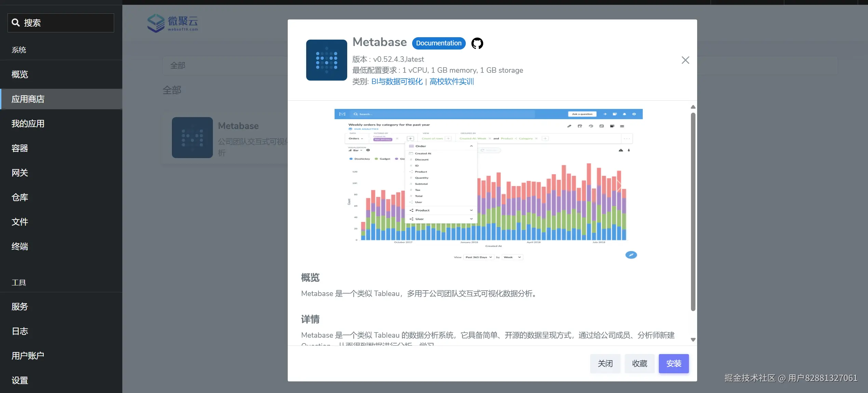Open the 容器 containers section in the sidebar

[19, 148]
